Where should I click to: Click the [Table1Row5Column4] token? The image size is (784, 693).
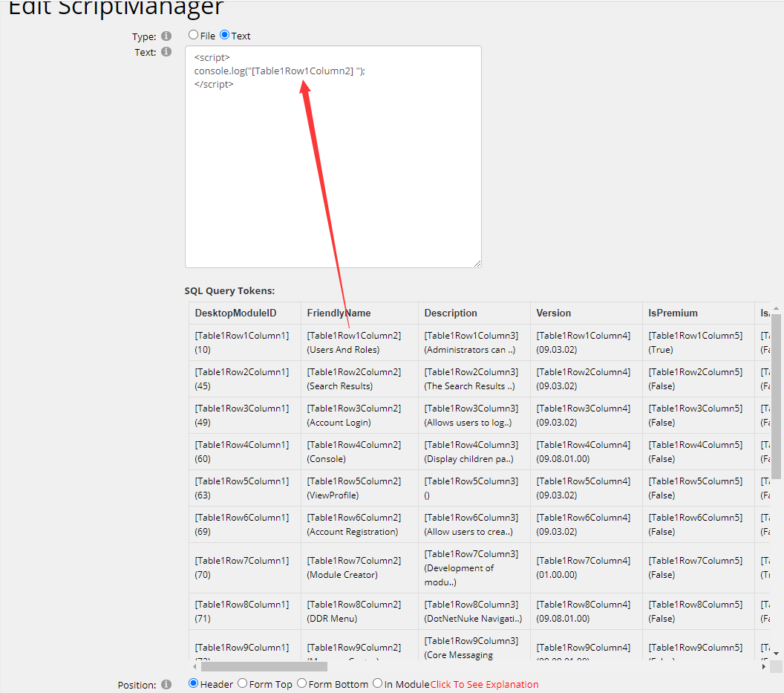point(584,481)
